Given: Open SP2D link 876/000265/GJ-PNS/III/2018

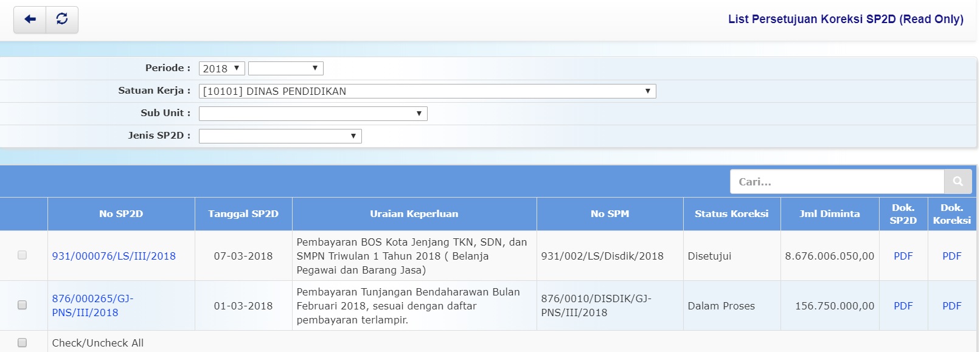Looking at the screenshot, I should [x=92, y=305].
